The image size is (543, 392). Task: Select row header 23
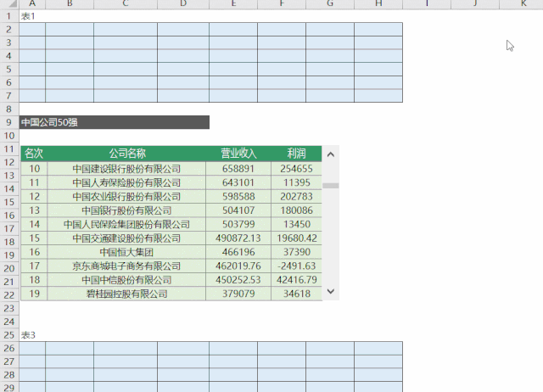coord(9,308)
